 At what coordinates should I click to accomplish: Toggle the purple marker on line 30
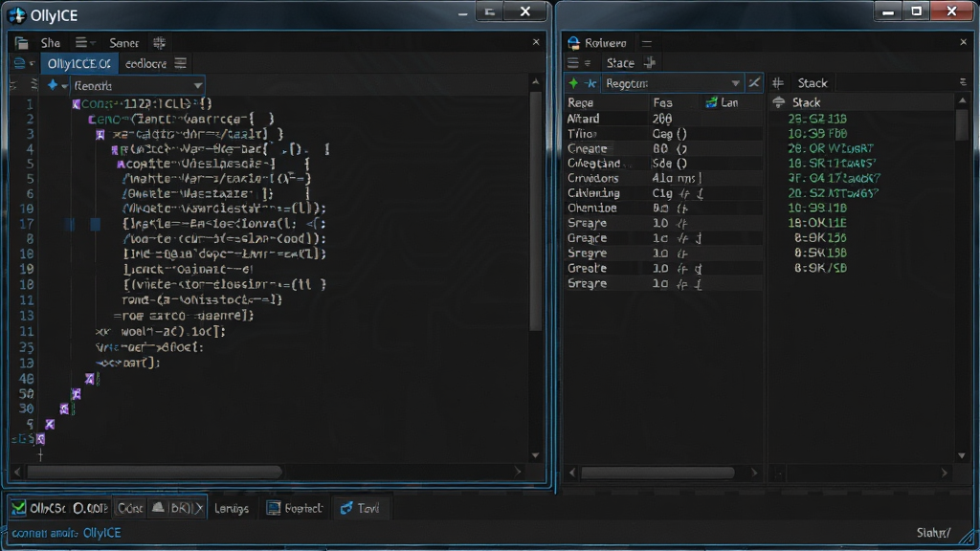coord(64,408)
